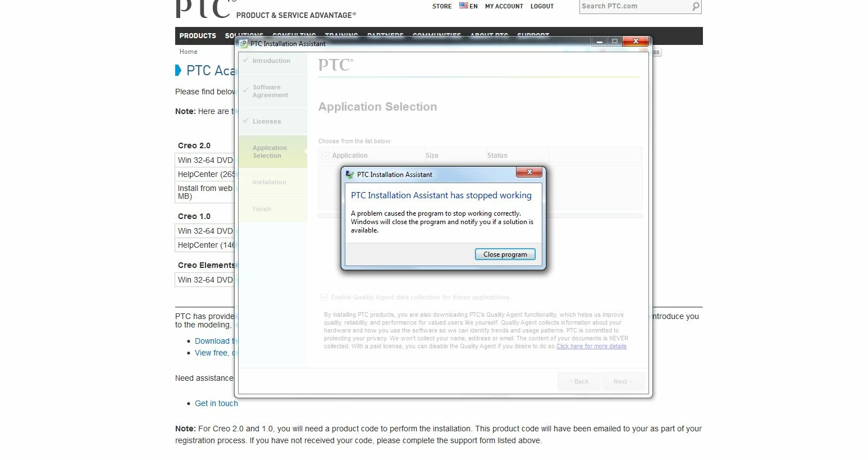Viewport: 868px width, 460px height.
Task: Open Creo Elements Win 32-64 DVD row
Action: [x=205, y=280]
